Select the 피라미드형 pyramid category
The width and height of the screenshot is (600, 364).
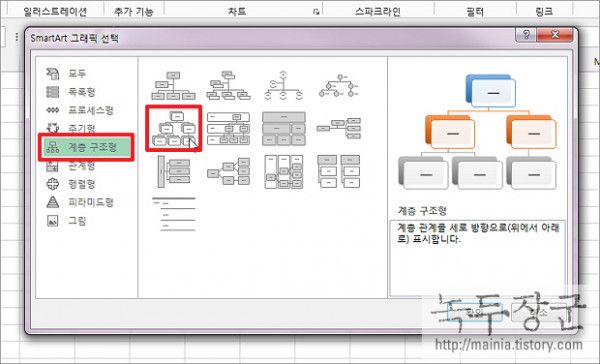(80, 202)
